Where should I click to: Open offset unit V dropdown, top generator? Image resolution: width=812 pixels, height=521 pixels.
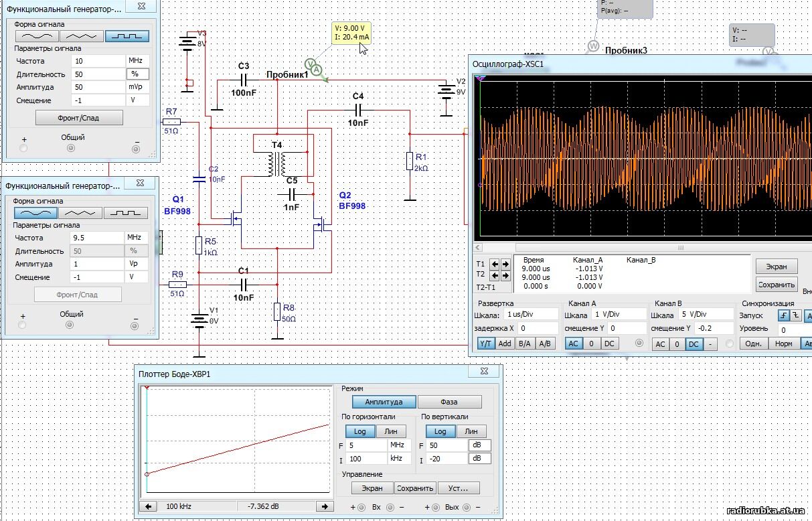pyautogui.click(x=137, y=100)
